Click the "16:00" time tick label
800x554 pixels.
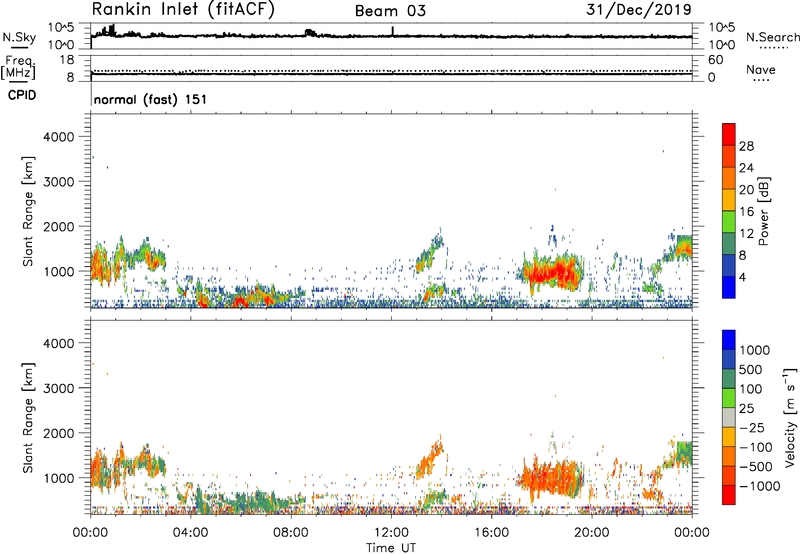click(491, 533)
